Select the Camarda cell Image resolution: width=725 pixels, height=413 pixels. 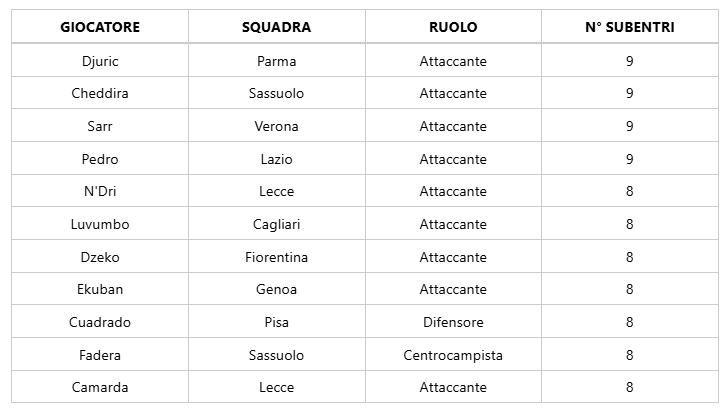coord(100,387)
